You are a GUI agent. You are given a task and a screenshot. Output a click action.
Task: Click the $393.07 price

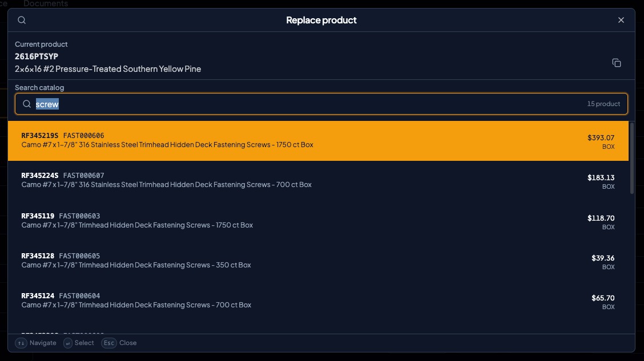601,138
